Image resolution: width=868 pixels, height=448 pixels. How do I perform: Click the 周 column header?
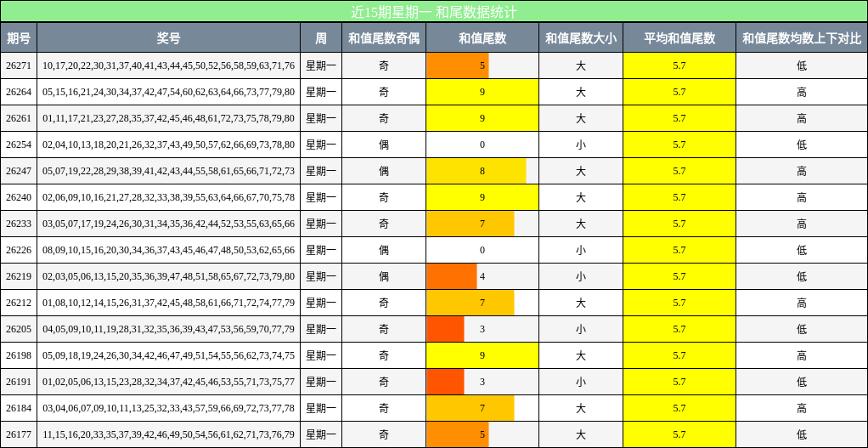321,37
